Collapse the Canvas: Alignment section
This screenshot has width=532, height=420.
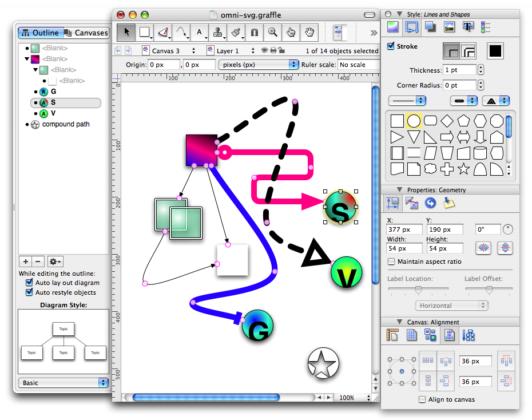[400, 322]
